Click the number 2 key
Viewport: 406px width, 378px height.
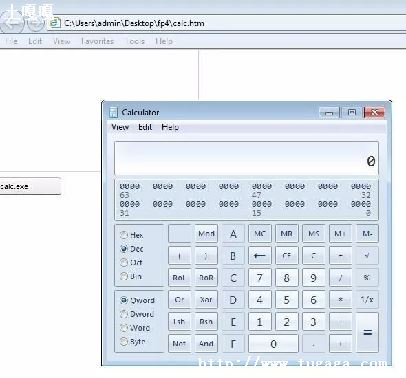(287, 322)
